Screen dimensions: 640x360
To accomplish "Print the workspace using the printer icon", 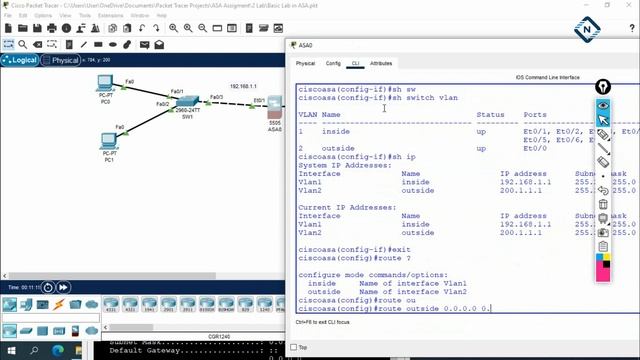I will 52,28.
